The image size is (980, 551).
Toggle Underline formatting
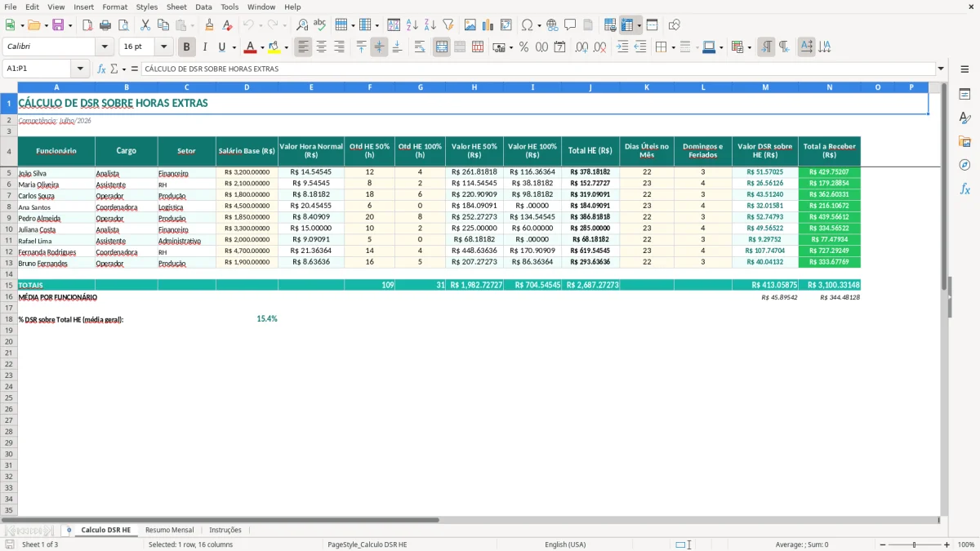(x=221, y=47)
